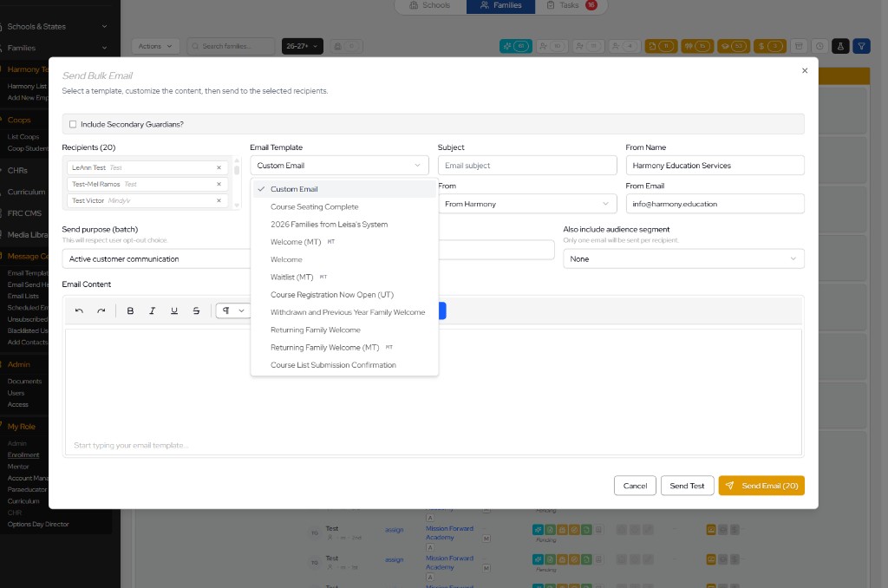Click the archive box icon in the background toolbar
The height and width of the screenshot is (588, 888).
click(x=799, y=47)
